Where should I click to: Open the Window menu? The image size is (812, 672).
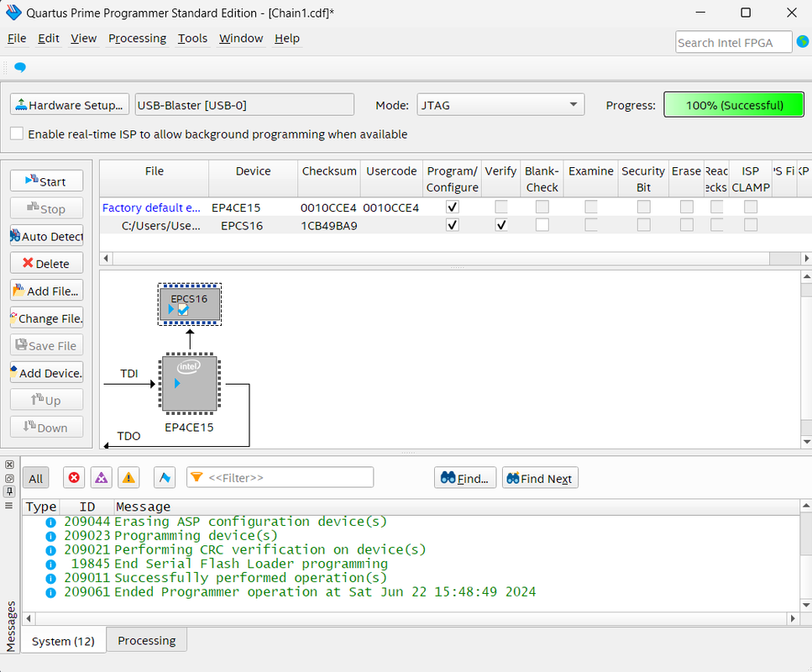point(241,39)
